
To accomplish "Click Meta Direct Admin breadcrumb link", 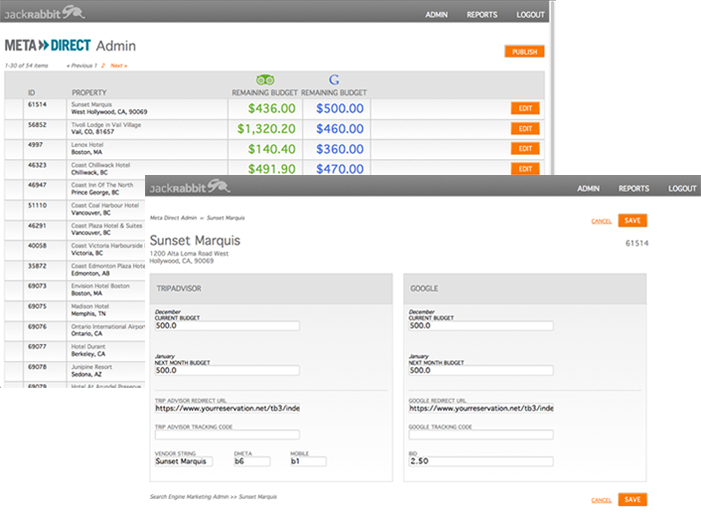I will 173,218.
